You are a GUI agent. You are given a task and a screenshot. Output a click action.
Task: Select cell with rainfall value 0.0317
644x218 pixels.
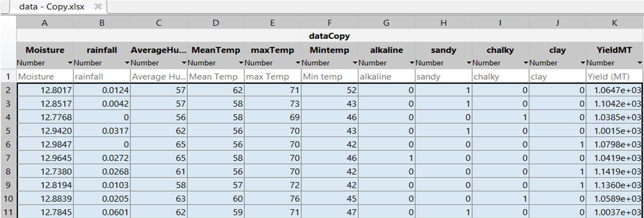102,131
